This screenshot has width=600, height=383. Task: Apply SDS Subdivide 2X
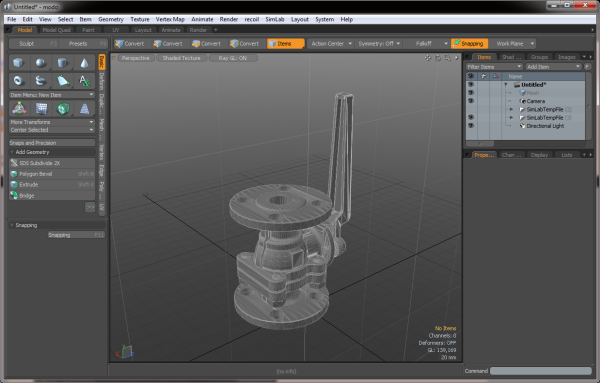pos(52,163)
